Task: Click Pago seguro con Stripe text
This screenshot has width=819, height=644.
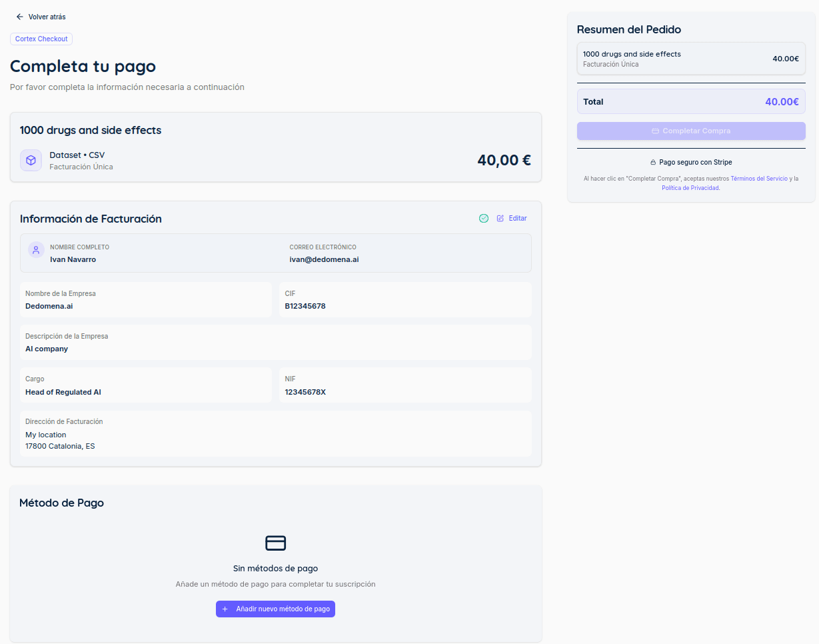Action: tap(696, 163)
